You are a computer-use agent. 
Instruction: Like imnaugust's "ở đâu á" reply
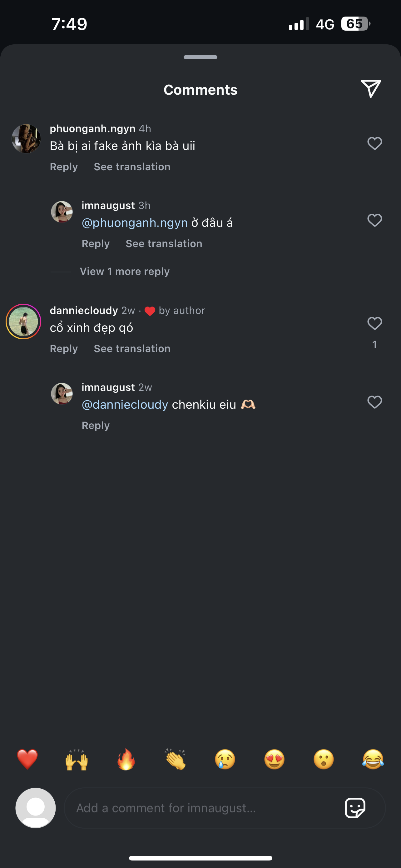pos(374,220)
